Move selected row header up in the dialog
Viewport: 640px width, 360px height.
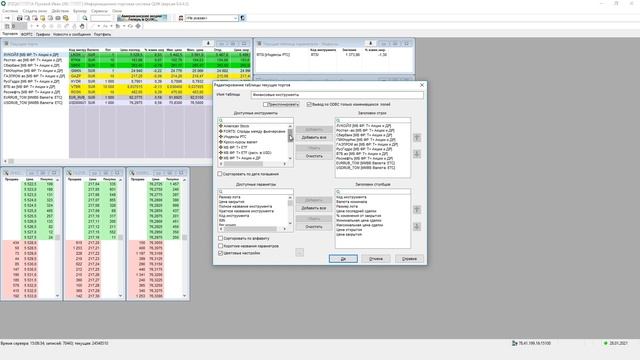(417, 138)
